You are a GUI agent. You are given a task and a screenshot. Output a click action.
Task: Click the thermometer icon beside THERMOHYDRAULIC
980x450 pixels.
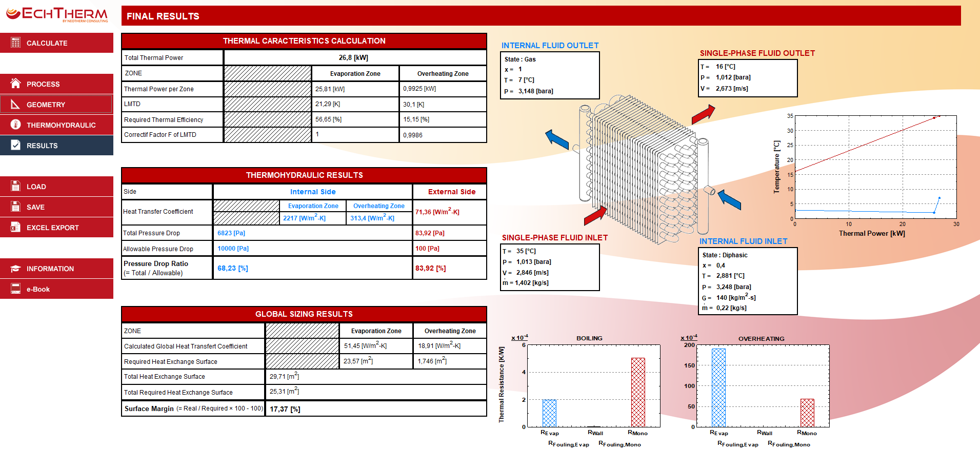tap(15, 125)
